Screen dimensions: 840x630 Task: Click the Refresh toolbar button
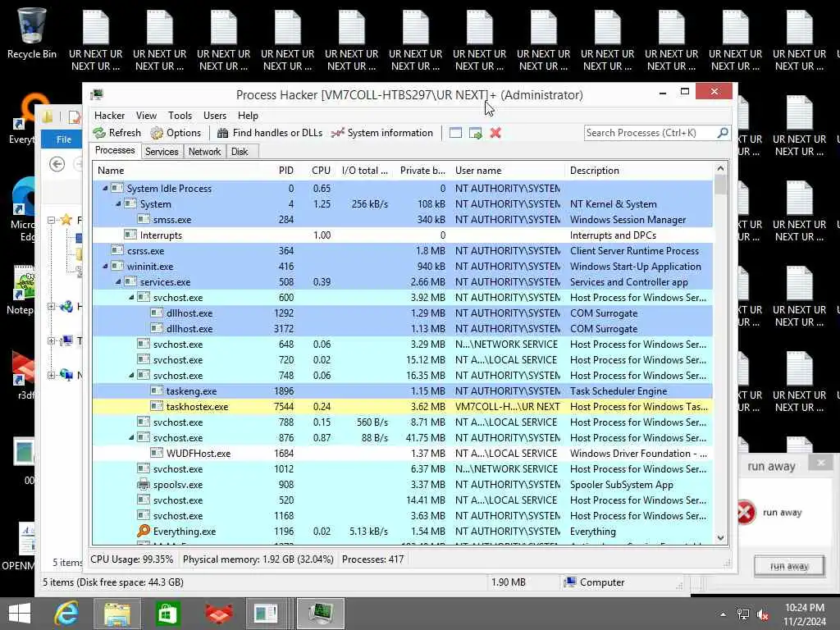(x=116, y=133)
